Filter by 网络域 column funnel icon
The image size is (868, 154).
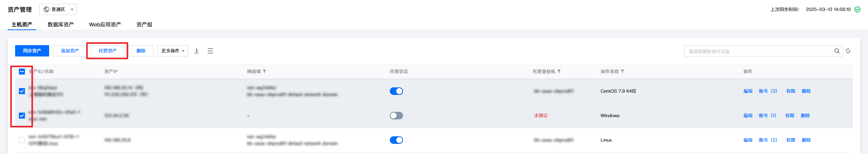(264, 71)
